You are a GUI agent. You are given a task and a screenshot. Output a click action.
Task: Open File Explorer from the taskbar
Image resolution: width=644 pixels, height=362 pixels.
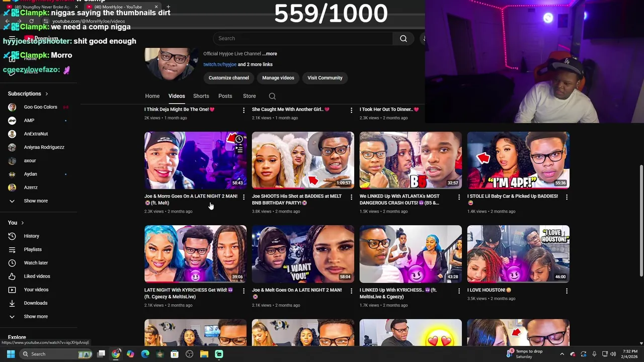(204, 354)
